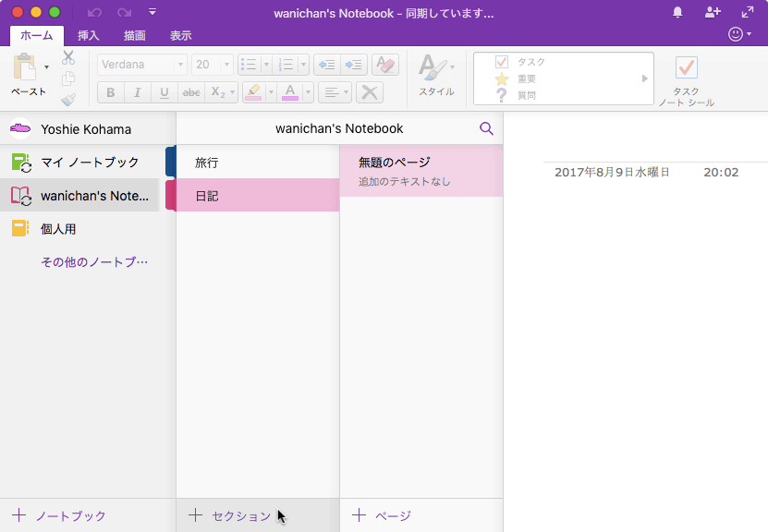Screen dimensions: 768x532
Task: Apply the text highlight color
Action: (x=254, y=92)
